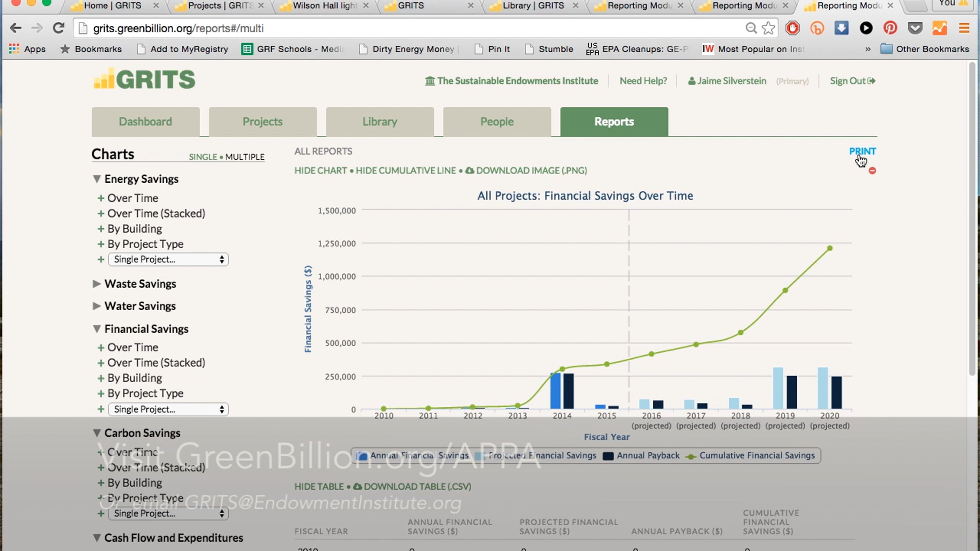Image resolution: width=980 pixels, height=551 pixels.
Task: Click the browser reload icon
Action: click(x=59, y=28)
